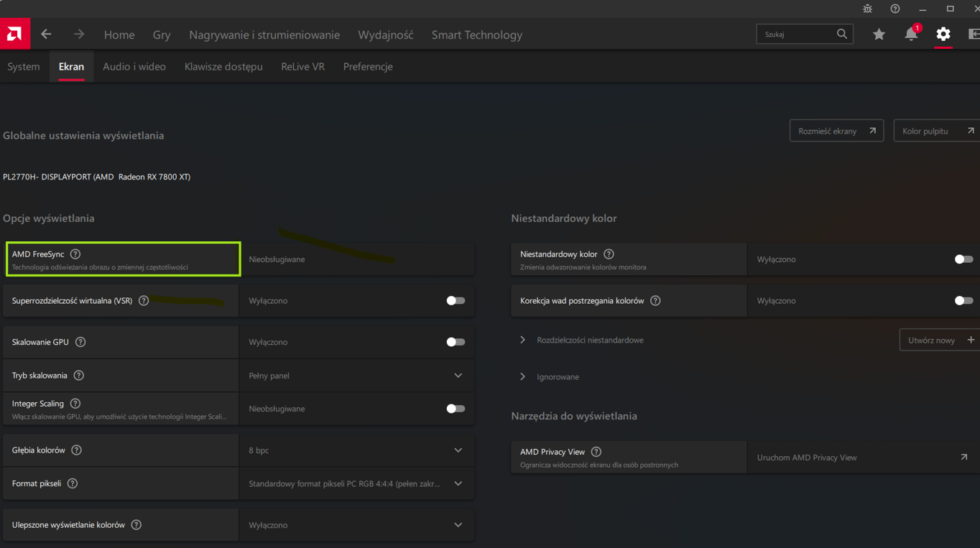Image resolution: width=980 pixels, height=548 pixels.
Task: Switch to the System tab
Action: [x=24, y=66]
